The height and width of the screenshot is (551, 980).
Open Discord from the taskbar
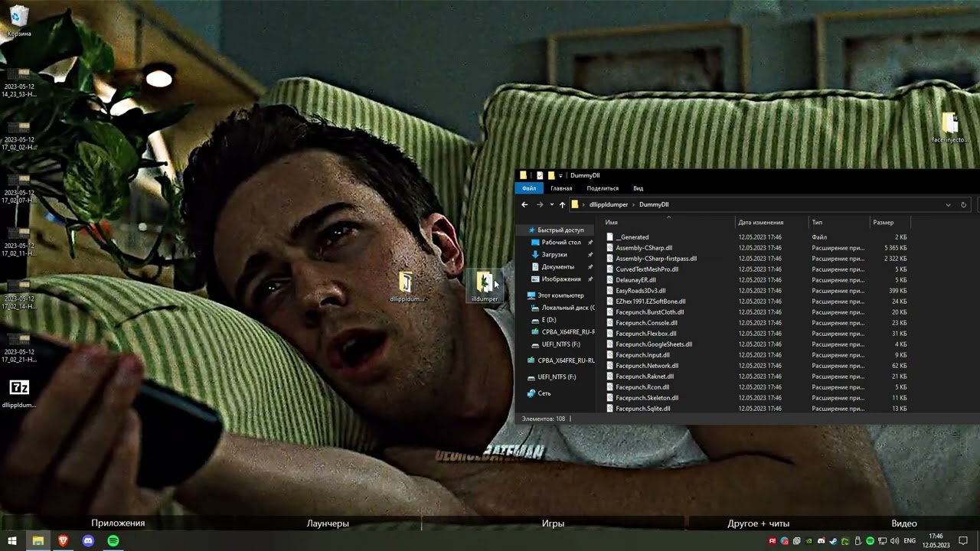tap(88, 541)
